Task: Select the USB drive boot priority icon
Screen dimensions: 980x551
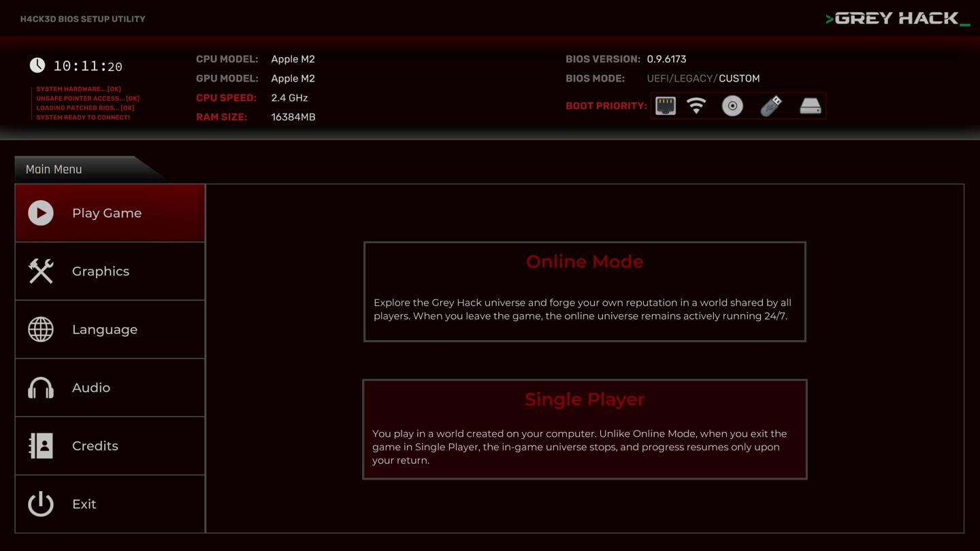Action: [x=771, y=106]
